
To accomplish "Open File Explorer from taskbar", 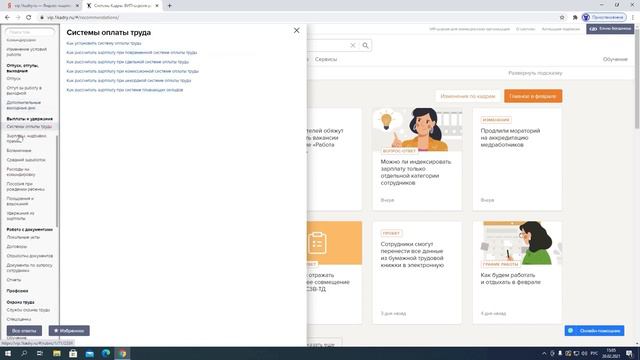I will coord(57,353).
